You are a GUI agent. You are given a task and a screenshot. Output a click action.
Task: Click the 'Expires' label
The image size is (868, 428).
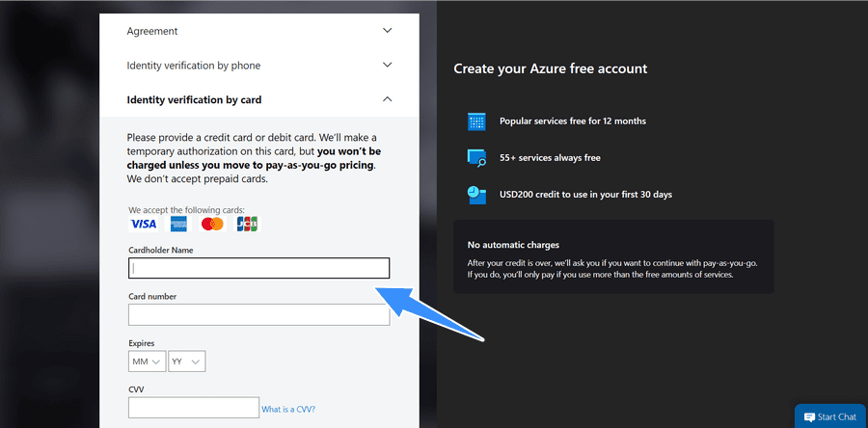[142, 343]
